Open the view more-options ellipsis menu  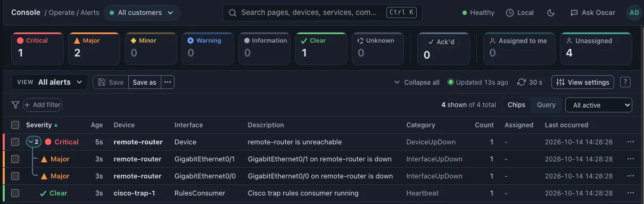tap(168, 82)
